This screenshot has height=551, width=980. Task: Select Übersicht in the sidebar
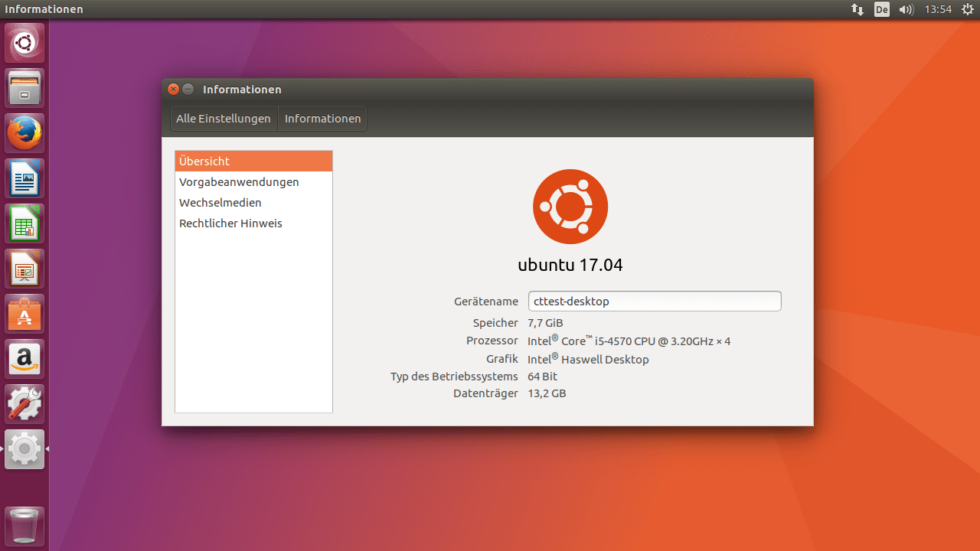click(253, 161)
